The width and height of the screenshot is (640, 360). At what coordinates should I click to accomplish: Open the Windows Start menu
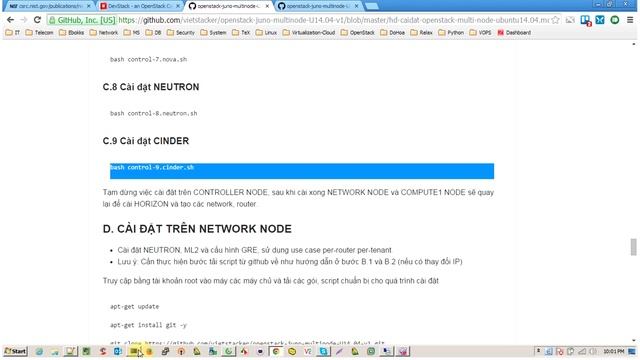(x=15, y=351)
